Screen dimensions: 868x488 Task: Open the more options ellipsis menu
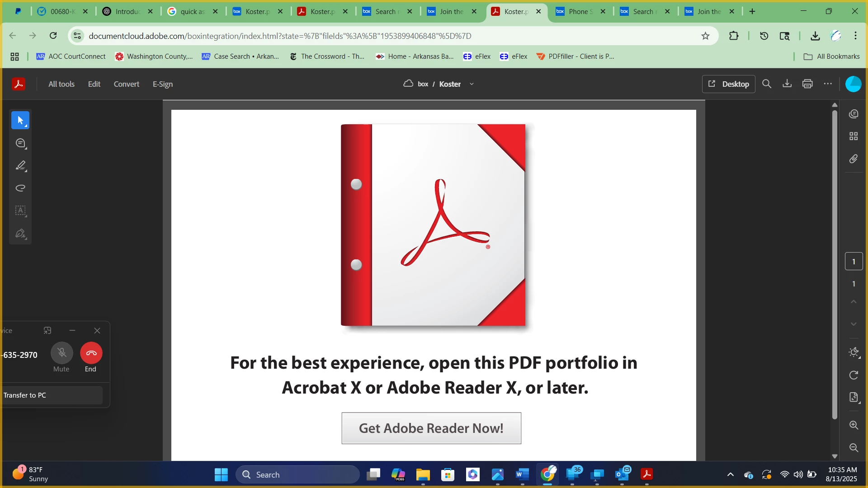coord(828,84)
